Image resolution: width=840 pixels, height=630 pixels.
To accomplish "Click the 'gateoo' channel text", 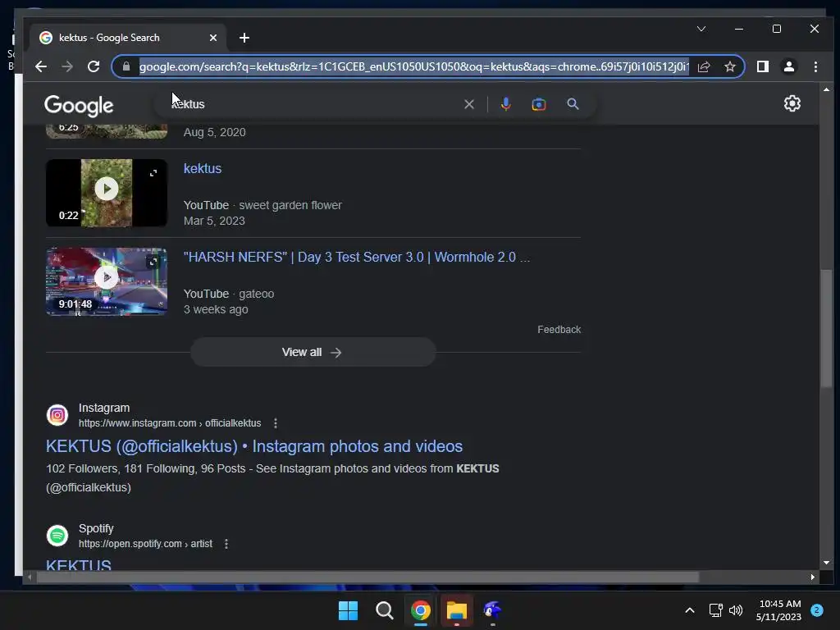I will click(x=257, y=294).
